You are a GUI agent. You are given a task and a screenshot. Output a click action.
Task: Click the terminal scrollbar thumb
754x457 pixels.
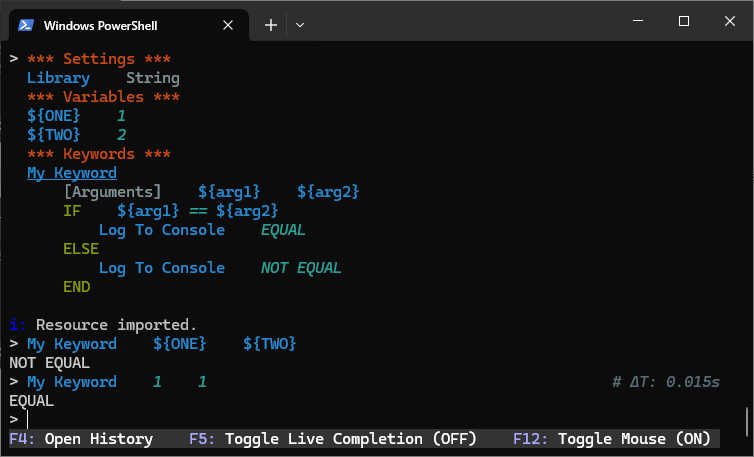point(747,421)
